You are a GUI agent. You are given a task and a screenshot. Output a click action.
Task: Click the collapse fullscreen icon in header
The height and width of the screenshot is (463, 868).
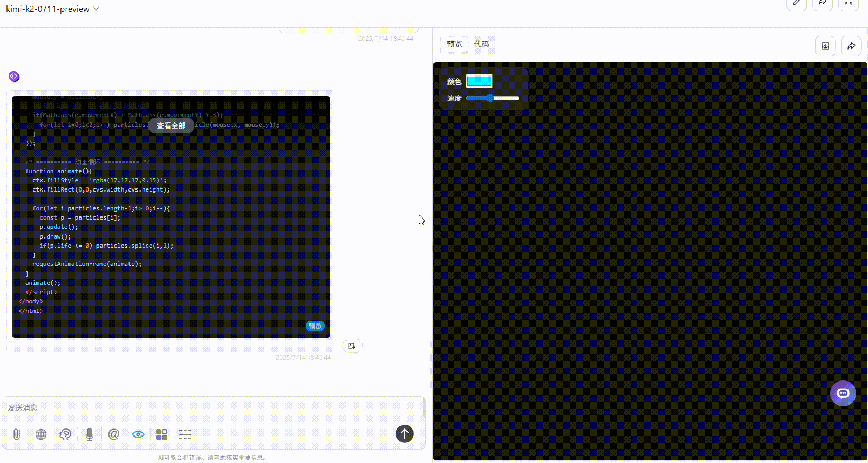point(849,3)
